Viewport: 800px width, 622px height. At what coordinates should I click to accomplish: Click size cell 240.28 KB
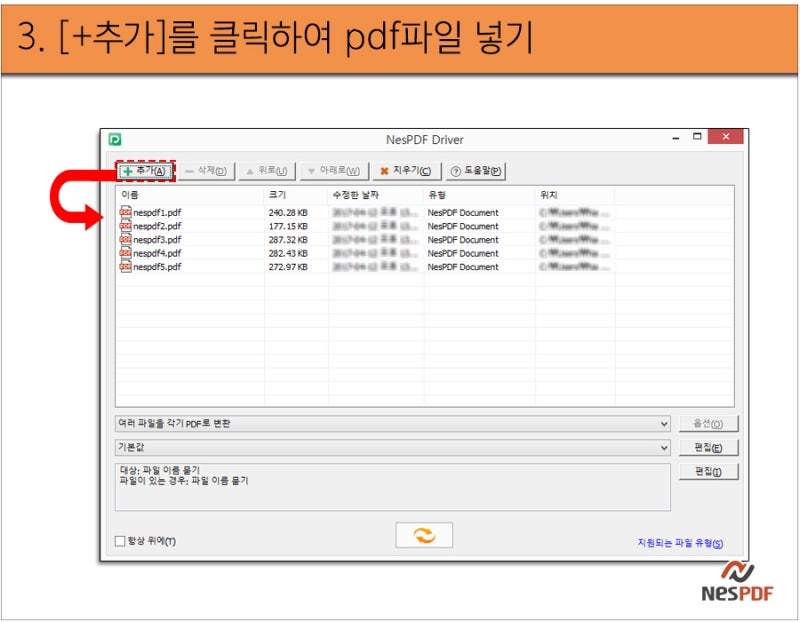(288, 213)
